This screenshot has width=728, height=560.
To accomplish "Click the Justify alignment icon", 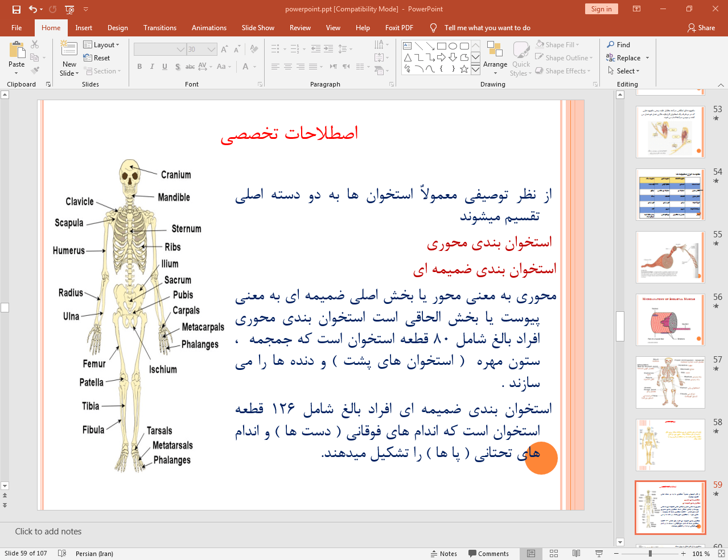I will pyautogui.click(x=312, y=67).
